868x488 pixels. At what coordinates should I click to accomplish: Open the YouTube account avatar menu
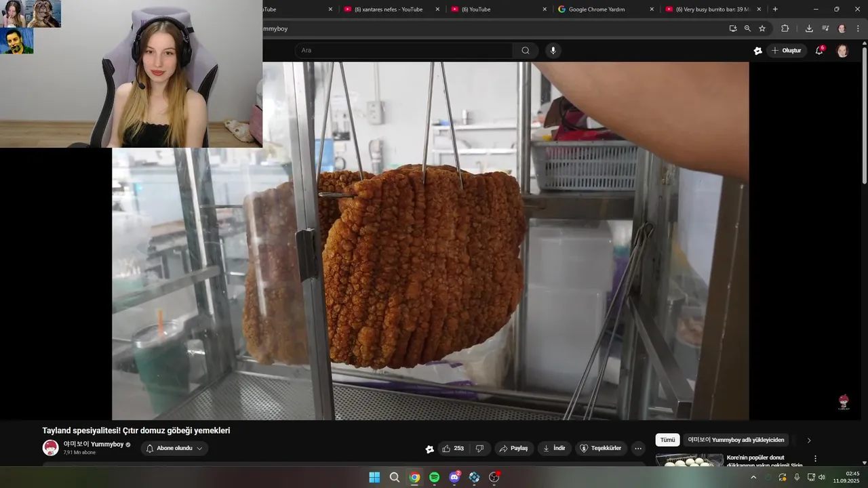point(842,51)
